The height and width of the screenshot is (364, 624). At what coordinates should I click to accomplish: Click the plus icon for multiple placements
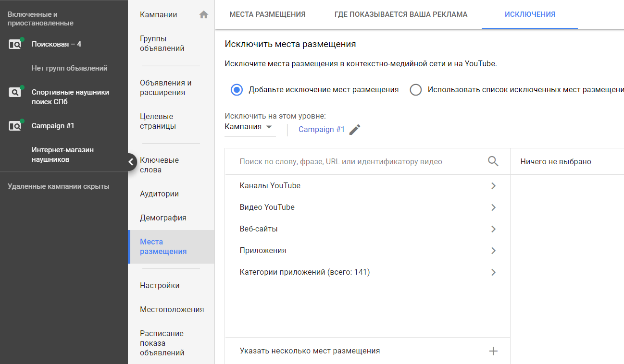click(x=493, y=351)
